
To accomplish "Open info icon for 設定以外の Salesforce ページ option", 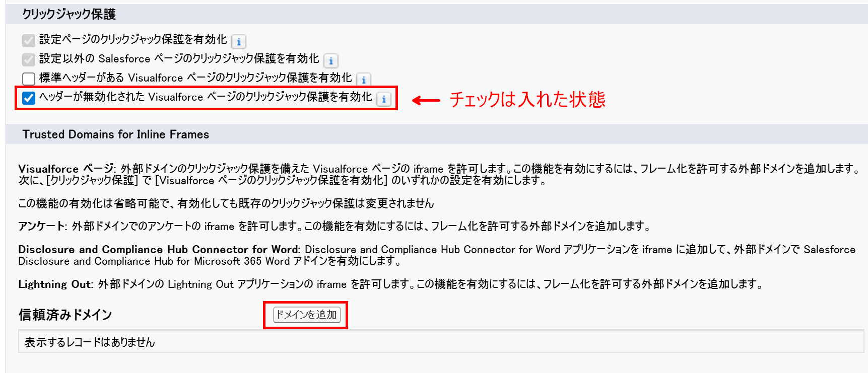I will (331, 61).
